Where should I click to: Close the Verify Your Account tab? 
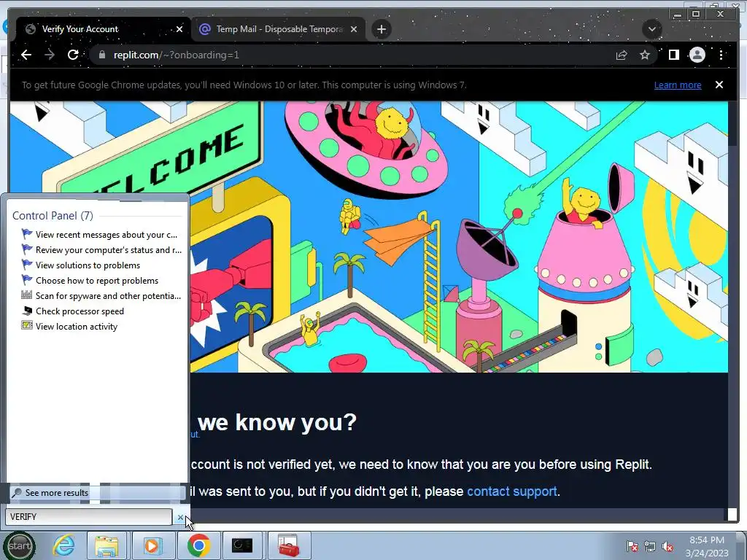coord(179,29)
